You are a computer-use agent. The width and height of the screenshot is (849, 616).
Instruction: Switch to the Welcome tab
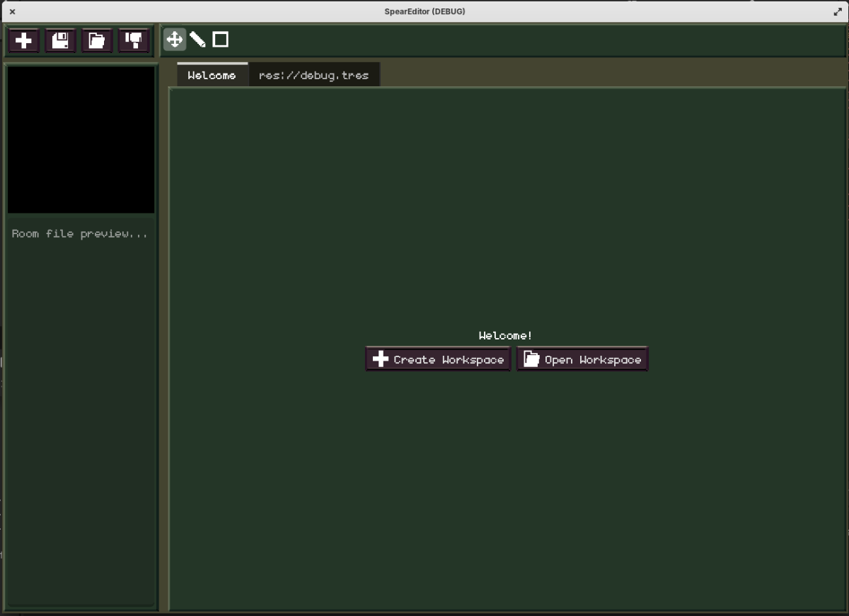212,75
